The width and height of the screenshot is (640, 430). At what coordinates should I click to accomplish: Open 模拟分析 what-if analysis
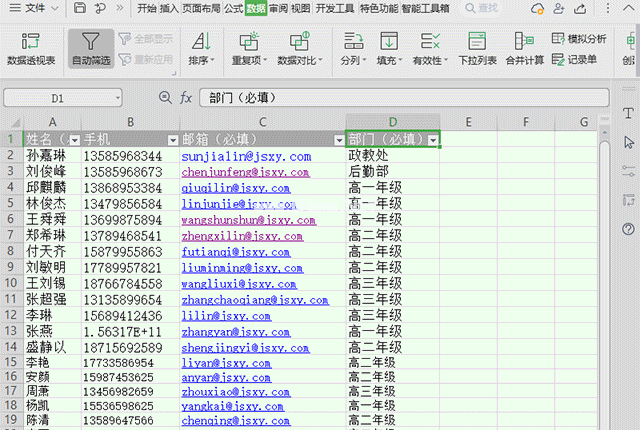(579, 39)
